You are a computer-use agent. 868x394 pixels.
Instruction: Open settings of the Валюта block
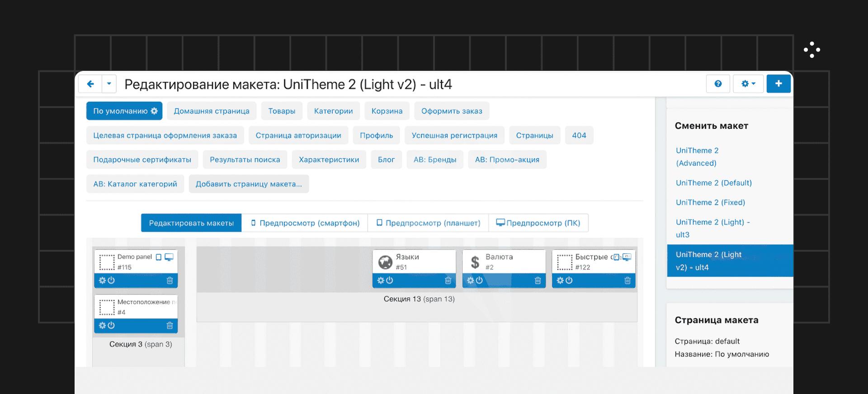coord(471,281)
